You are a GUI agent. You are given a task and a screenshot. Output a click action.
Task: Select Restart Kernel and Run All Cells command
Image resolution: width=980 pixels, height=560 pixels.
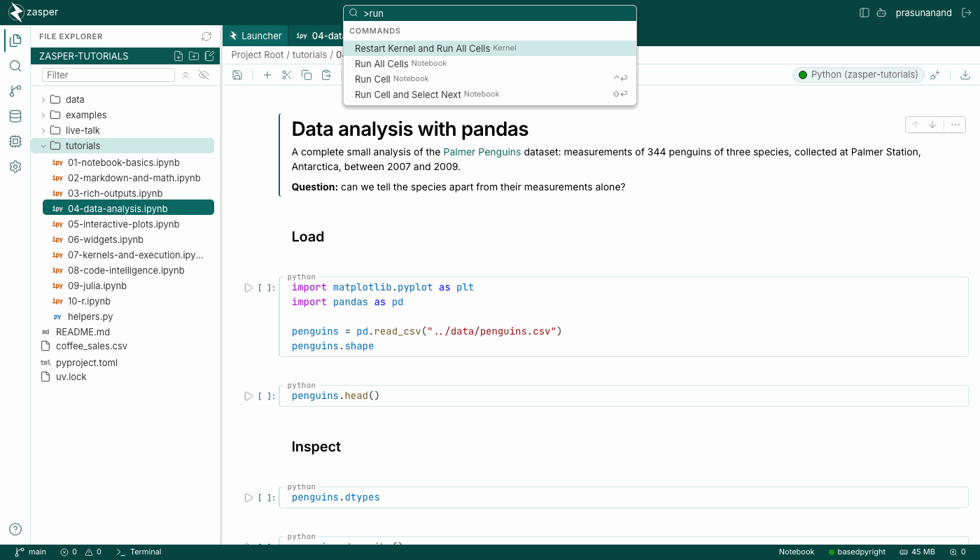click(x=490, y=48)
